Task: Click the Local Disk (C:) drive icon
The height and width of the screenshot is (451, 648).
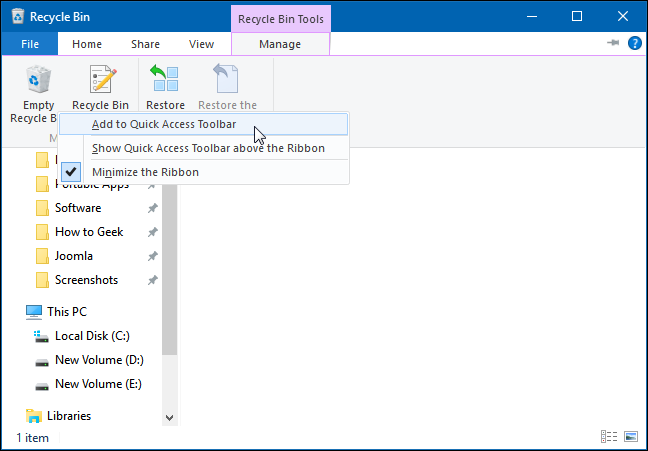Action: pyautogui.click(x=41, y=336)
